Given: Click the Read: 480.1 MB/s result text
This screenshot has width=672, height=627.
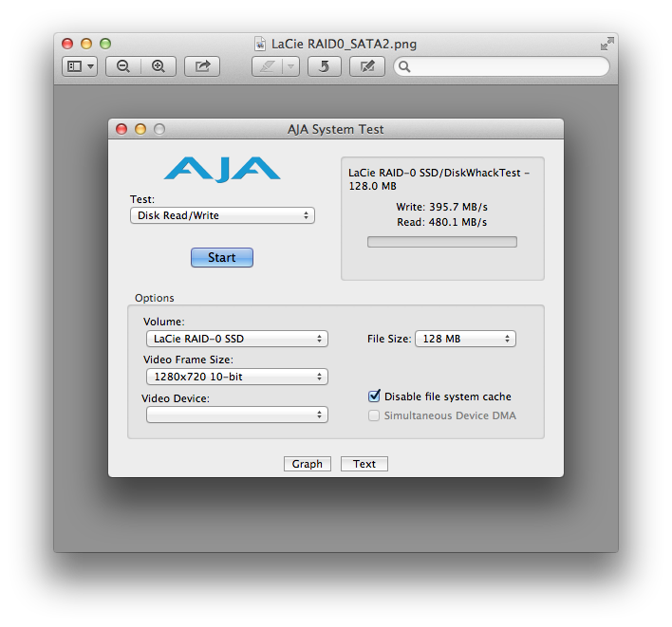Looking at the screenshot, I should pyautogui.click(x=442, y=222).
